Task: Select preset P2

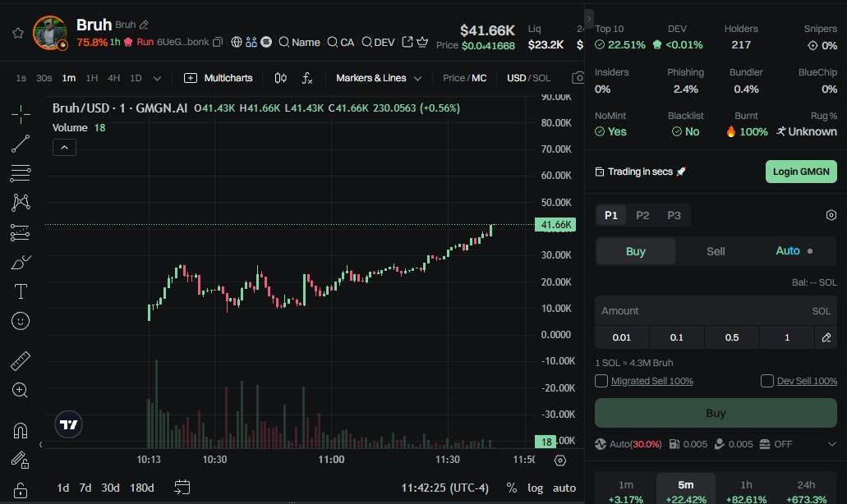Action: coord(642,215)
